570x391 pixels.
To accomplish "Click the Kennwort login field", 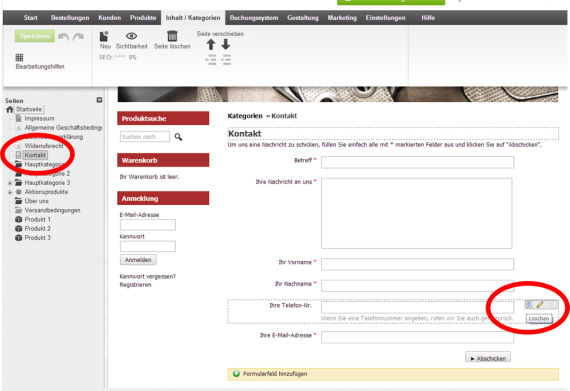I will tap(148, 246).
